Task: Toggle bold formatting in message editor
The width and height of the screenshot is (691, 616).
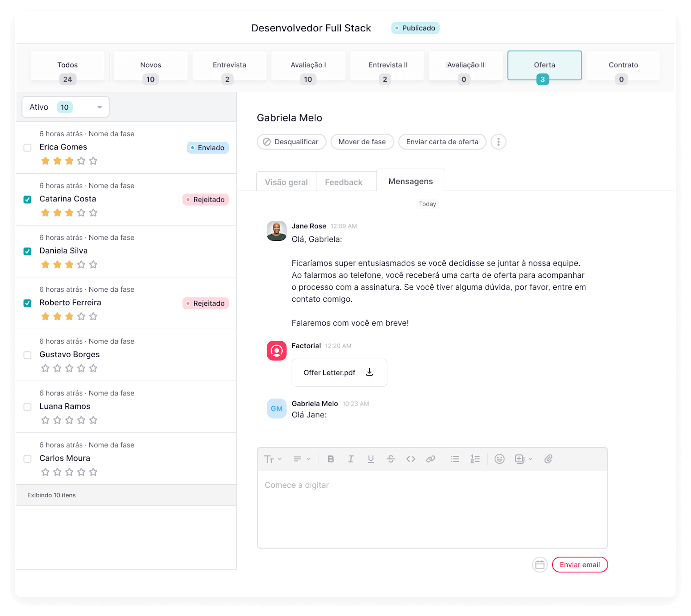Action: 331,459
